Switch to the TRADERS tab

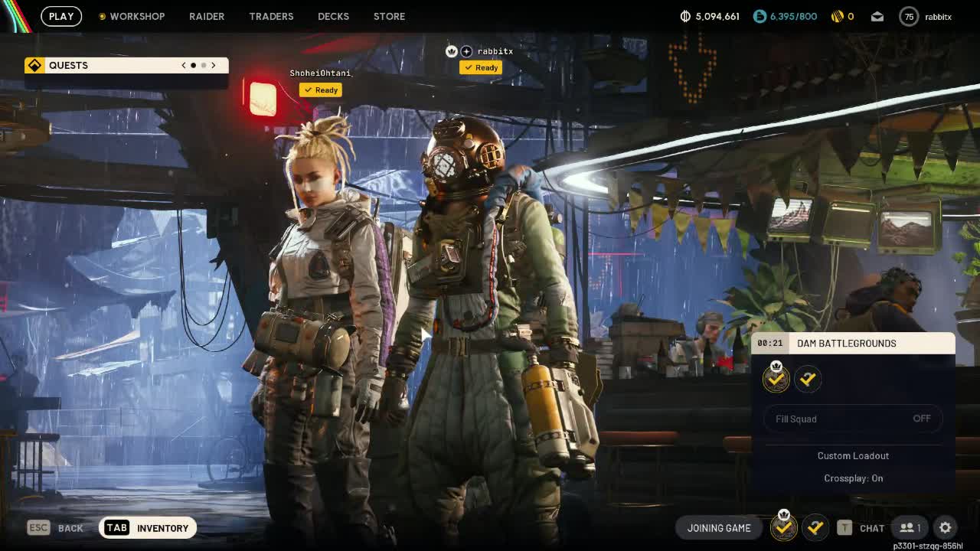pos(271,16)
